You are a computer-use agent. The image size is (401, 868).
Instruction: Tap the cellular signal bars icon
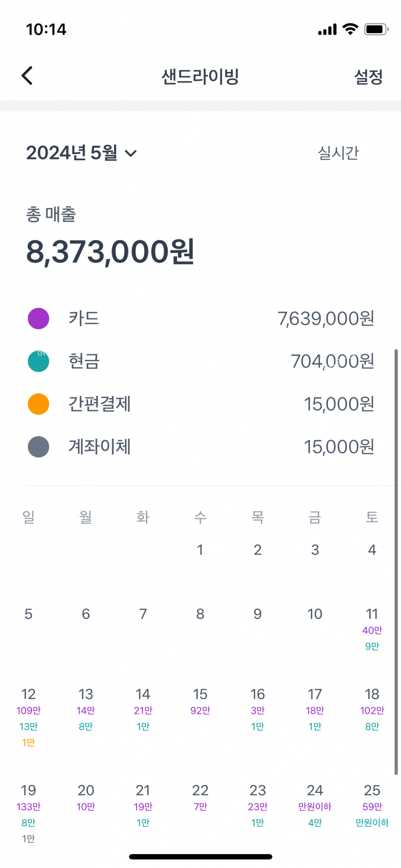(x=327, y=30)
